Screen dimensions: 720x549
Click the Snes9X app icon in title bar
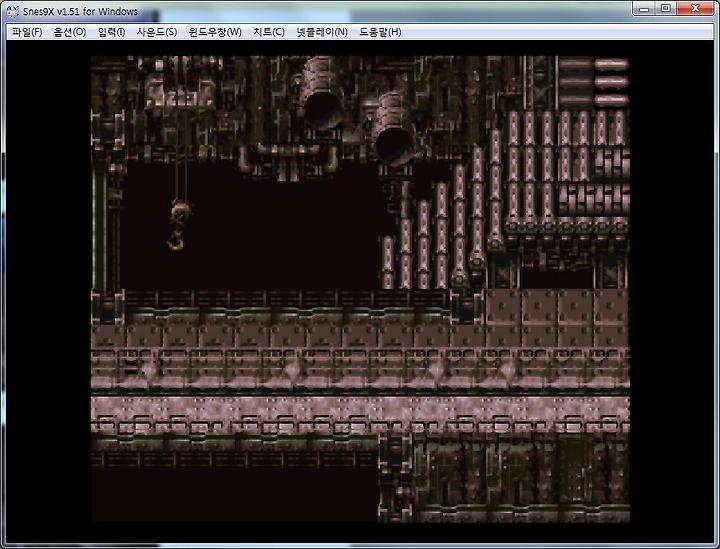(x=12, y=11)
